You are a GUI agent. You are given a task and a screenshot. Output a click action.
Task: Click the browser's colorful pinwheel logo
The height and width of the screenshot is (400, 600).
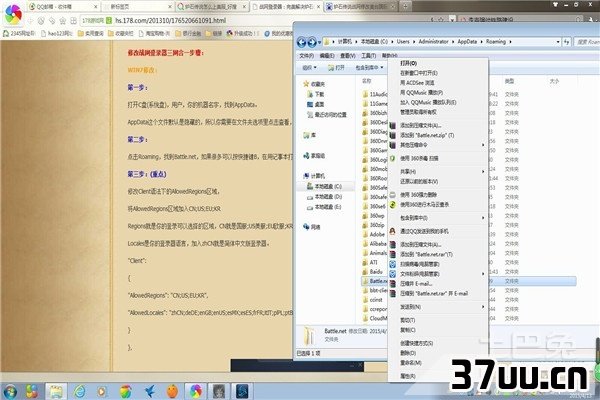[13, 15]
